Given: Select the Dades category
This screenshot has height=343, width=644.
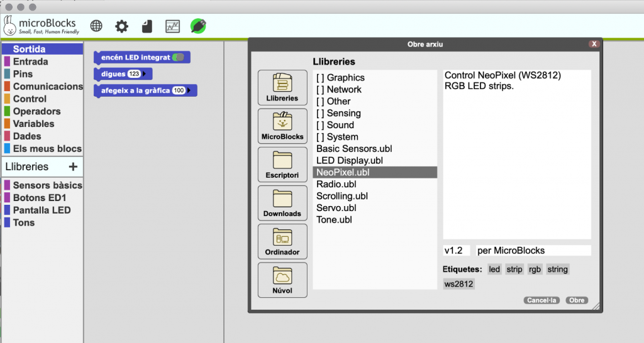Looking at the screenshot, I should point(42,136).
